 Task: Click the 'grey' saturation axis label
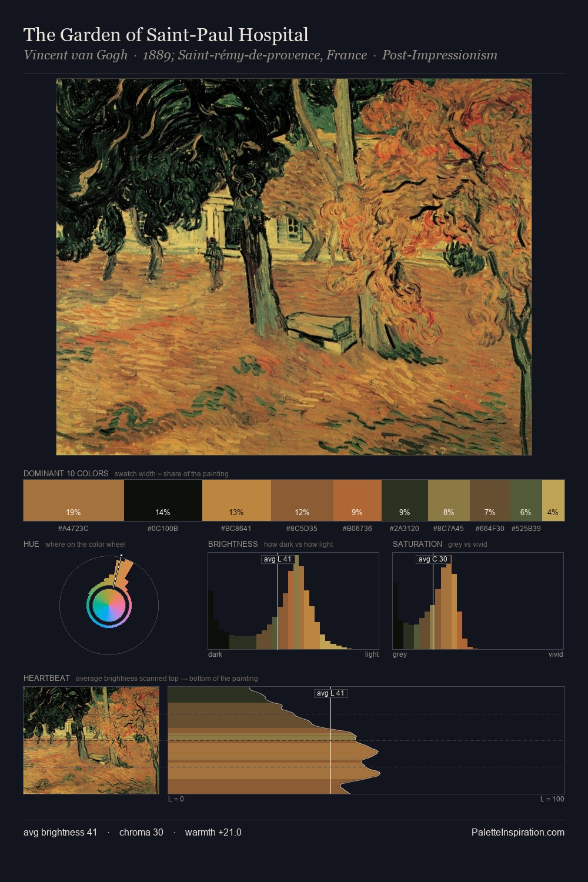pyautogui.click(x=400, y=654)
